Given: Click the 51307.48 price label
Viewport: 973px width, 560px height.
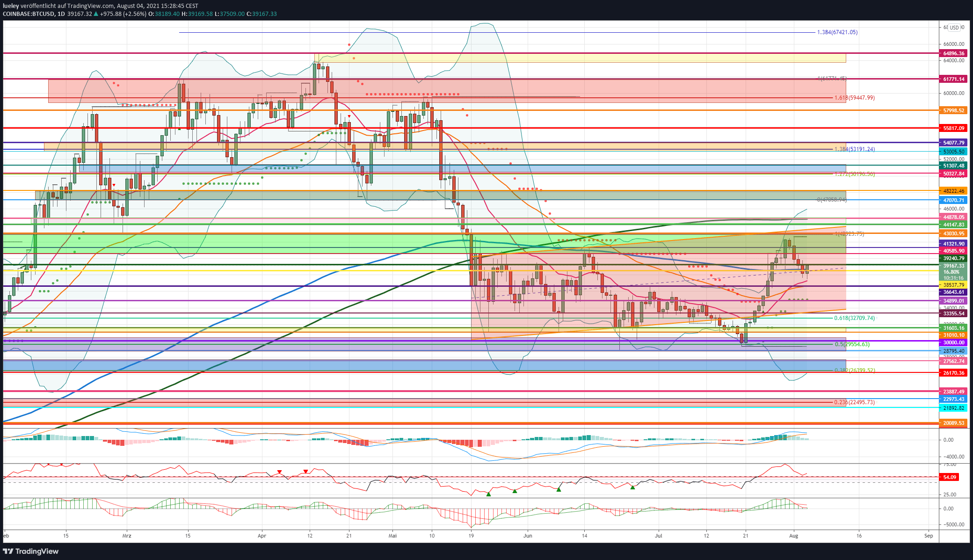Looking at the screenshot, I should (953, 166).
